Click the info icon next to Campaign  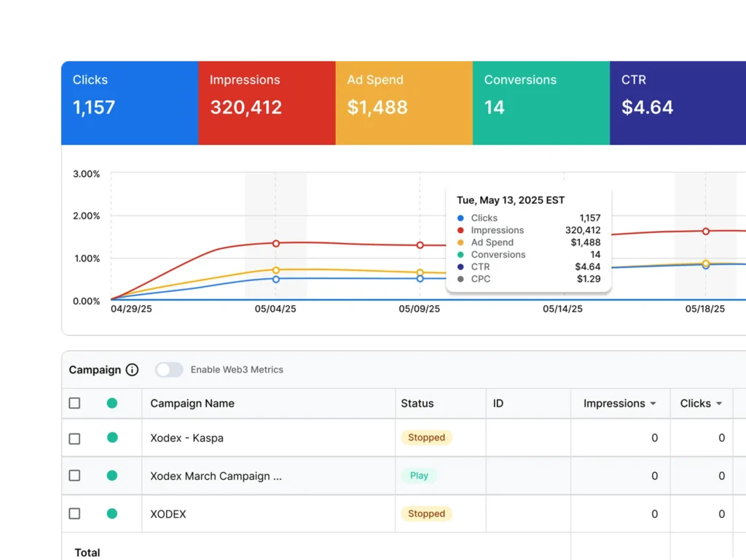click(x=132, y=370)
